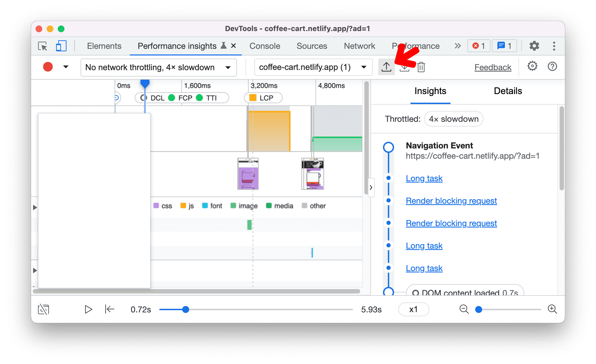
Task: Click the record button to start recording
Action: [x=48, y=67]
